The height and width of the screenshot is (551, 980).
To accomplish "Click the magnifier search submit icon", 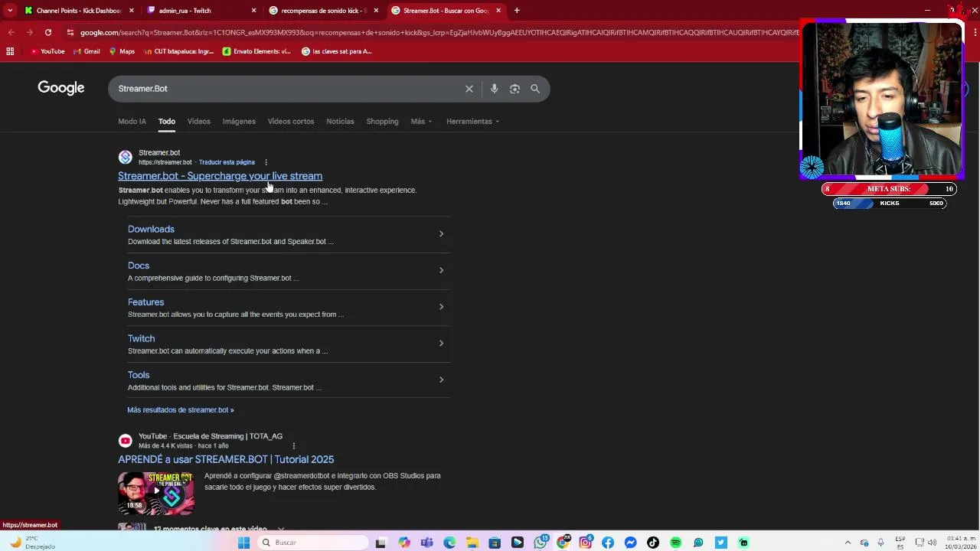I will click(535, 89).
